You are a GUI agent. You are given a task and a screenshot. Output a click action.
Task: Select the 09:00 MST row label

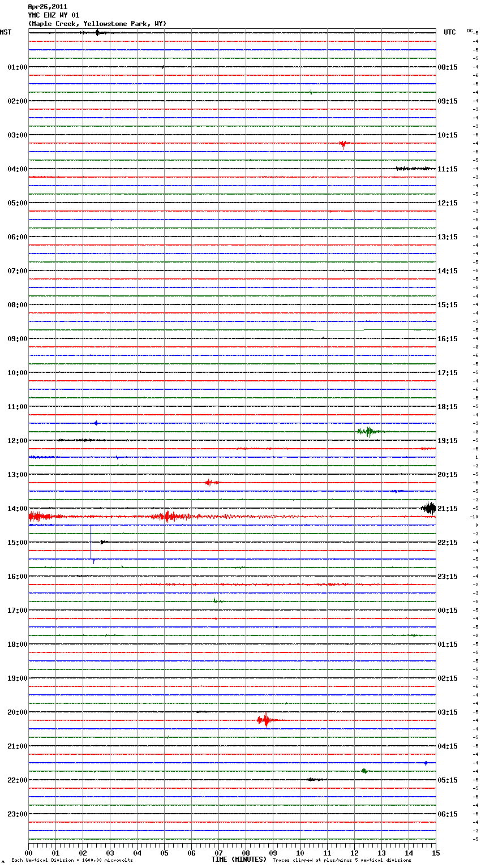point(18,339)
